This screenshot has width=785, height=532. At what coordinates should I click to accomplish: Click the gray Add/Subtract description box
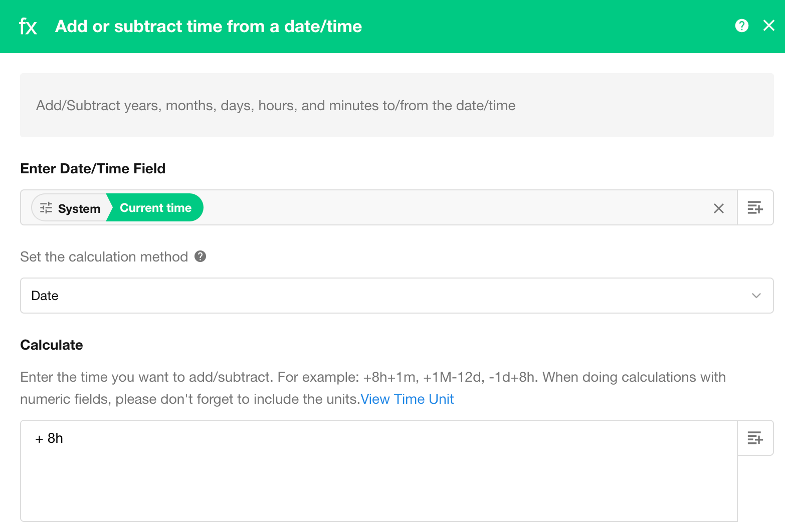(396, 105)
